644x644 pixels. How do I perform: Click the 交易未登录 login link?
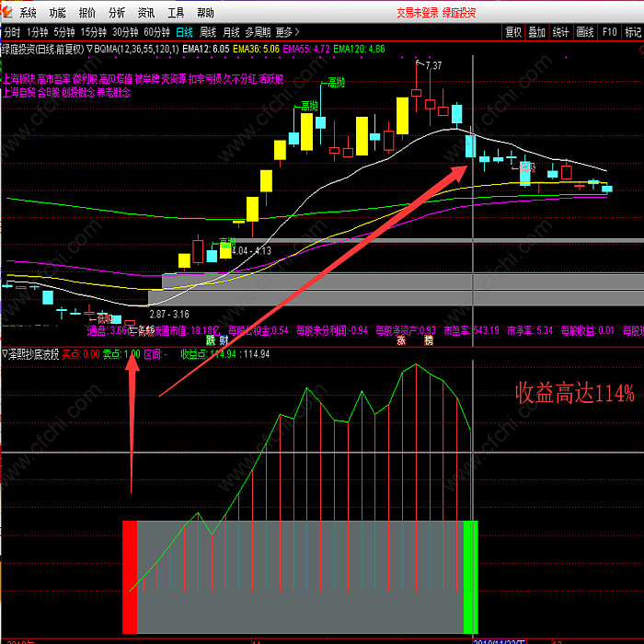click(418, 13)
